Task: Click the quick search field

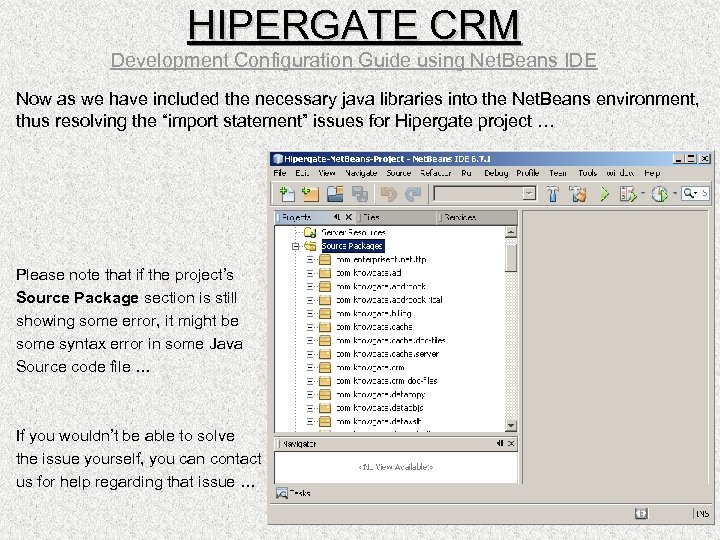Action: pos(695,194)
